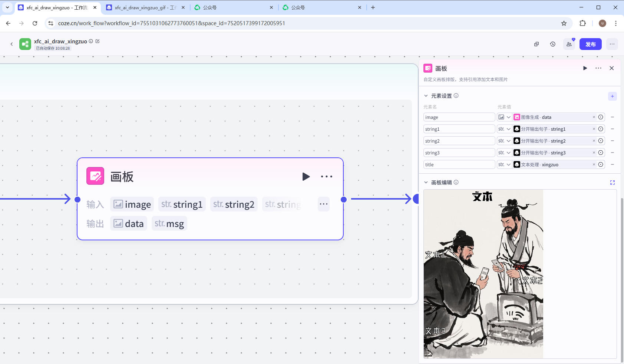Select the 文本3 label on canvas preview
The width and height of the screenshot is (624, 364).
(435, 331)
